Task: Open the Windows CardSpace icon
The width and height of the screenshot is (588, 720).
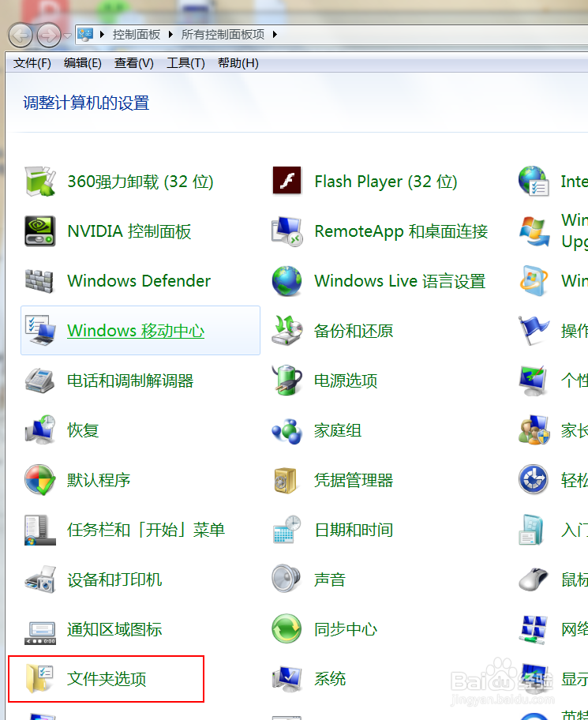Action: (534, 280)
